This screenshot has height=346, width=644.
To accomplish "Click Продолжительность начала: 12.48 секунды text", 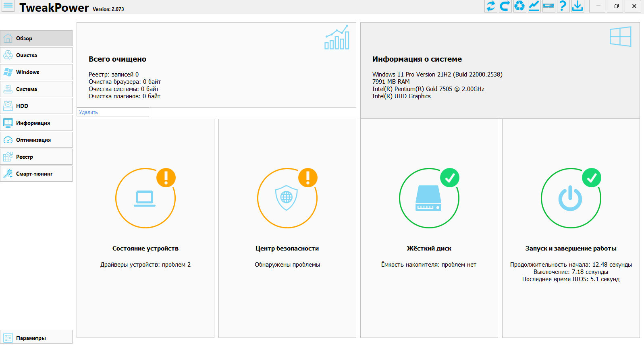I will click(x=571, y=265).
